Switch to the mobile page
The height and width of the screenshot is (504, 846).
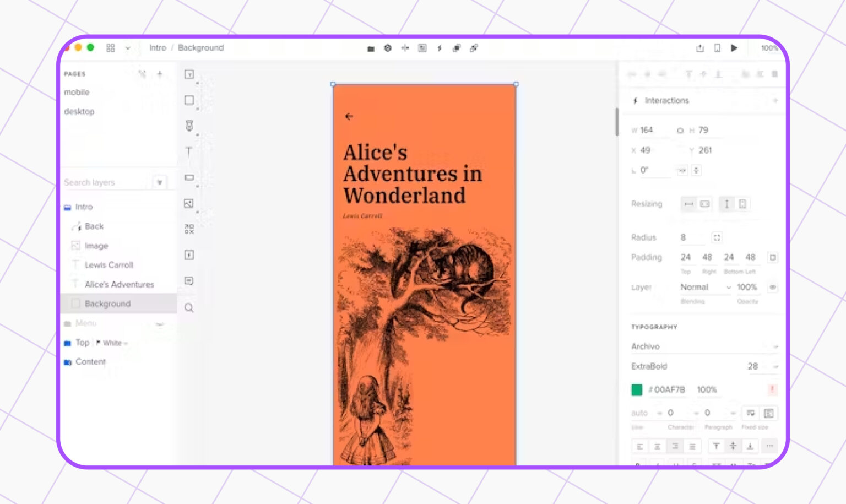click(78, 92)
